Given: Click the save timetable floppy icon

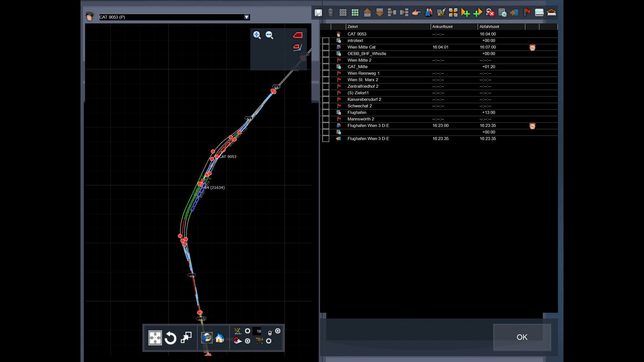Looking at the screenshot, I should coord(318,13).
